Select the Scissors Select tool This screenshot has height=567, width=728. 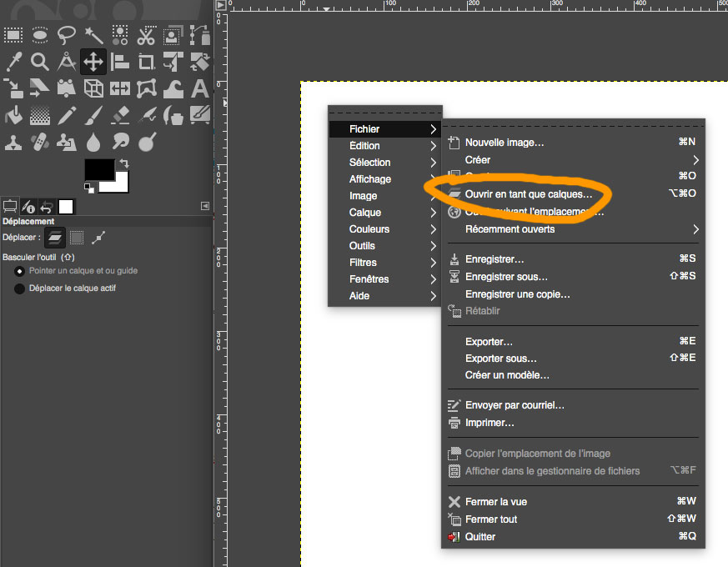(x=146, y=35)
